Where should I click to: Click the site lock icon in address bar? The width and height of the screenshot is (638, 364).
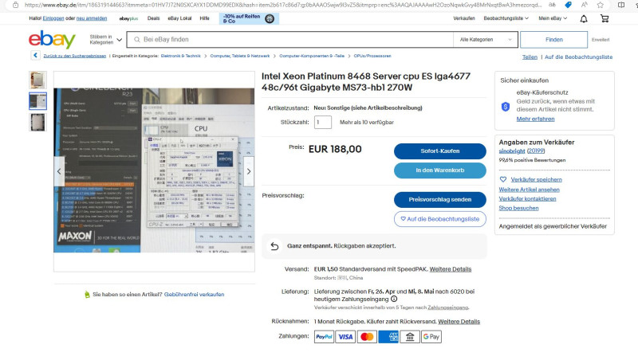(15, 5)
